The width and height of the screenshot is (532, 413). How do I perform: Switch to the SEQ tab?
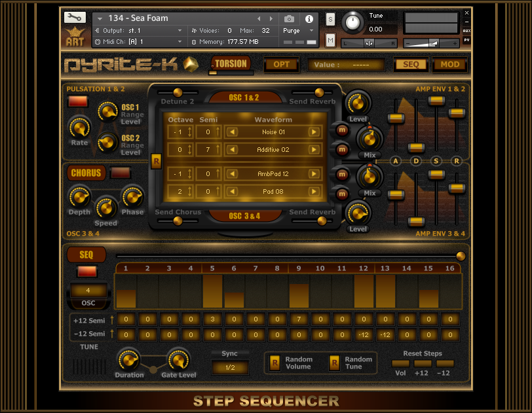pos(411,65)
